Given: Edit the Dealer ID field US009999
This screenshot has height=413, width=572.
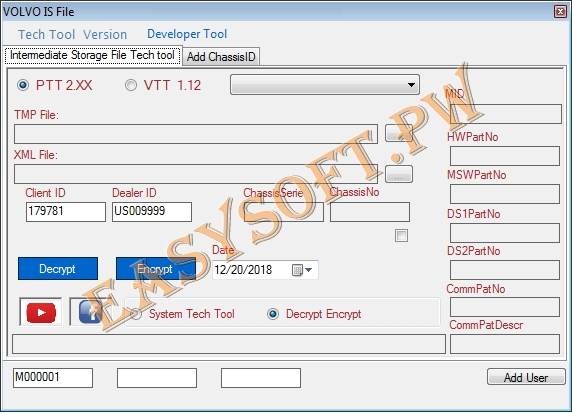Looking at the screenshot, I should (x=152, y=212).
